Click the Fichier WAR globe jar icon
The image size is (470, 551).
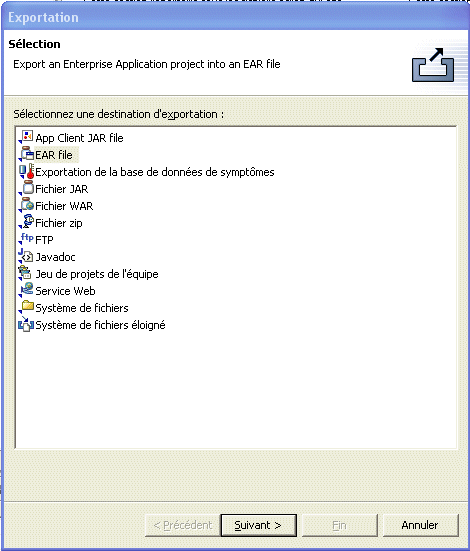(26, 205)
